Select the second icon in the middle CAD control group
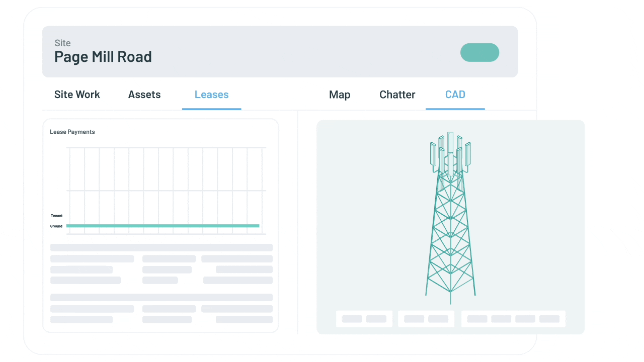 [x=437, y=319]
